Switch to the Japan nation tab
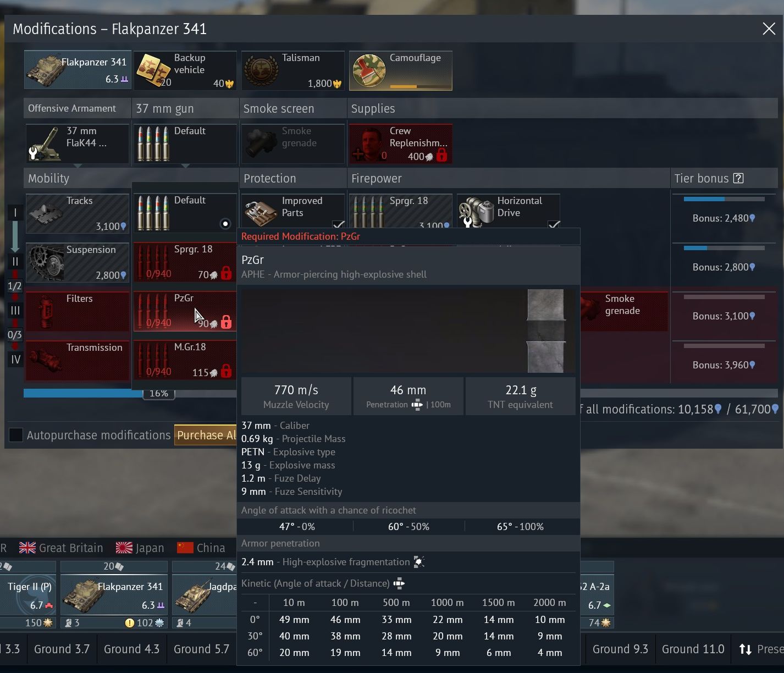 click(140, 548)
